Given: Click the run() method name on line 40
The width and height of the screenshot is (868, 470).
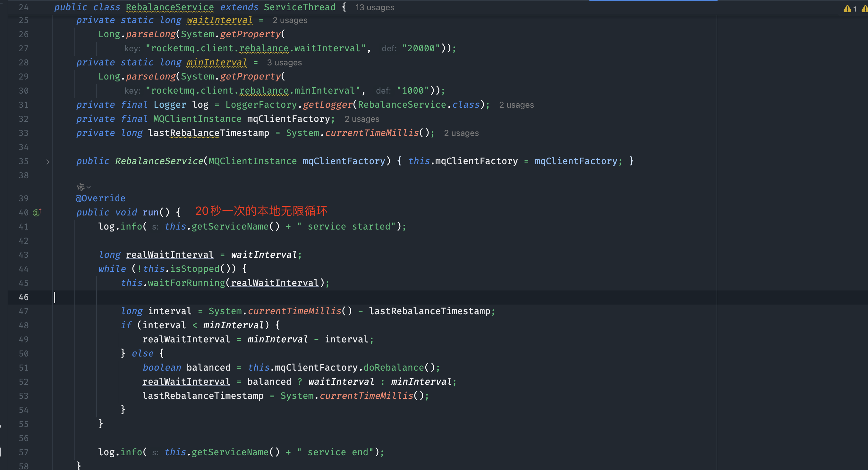Looking at the screenshot, I should (x=151, y=213).
